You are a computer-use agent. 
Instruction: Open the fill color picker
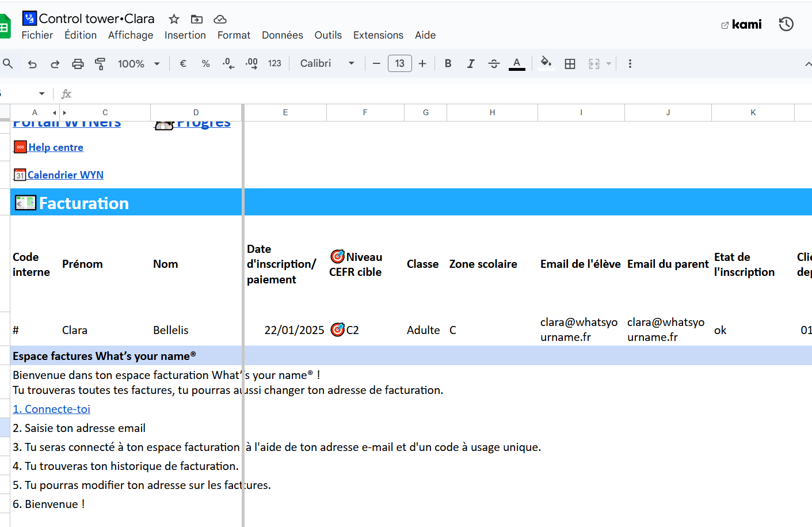pyautogui.click(x=546, y=63)
